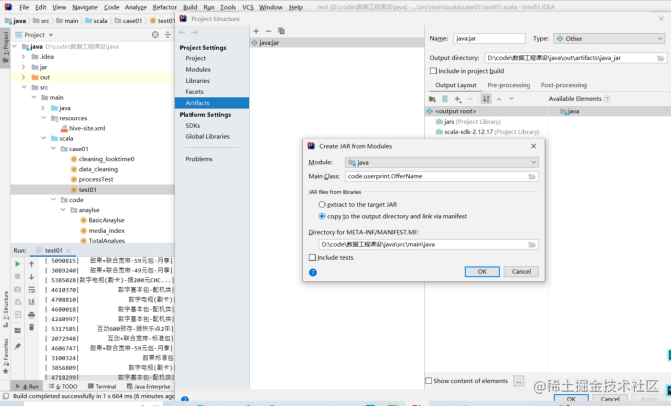Collapse the case01 package

(x=53, y=149)
